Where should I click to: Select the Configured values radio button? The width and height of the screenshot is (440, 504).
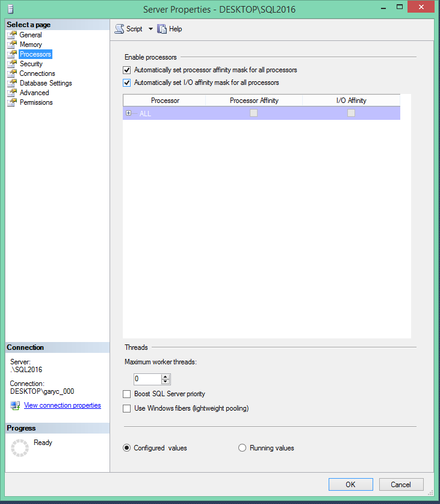(x=126, y=448)
